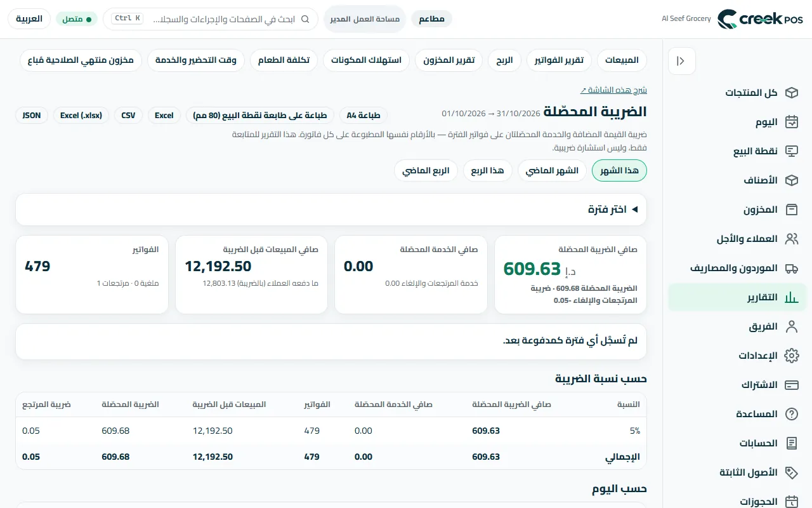Click the العملاء والأجل people icon
The image size is (812, 508).
click(x=791, y=239)
